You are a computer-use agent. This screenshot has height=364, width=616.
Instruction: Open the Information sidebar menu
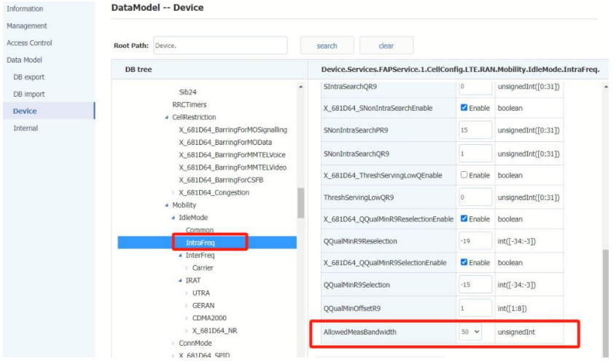(25, 9)
